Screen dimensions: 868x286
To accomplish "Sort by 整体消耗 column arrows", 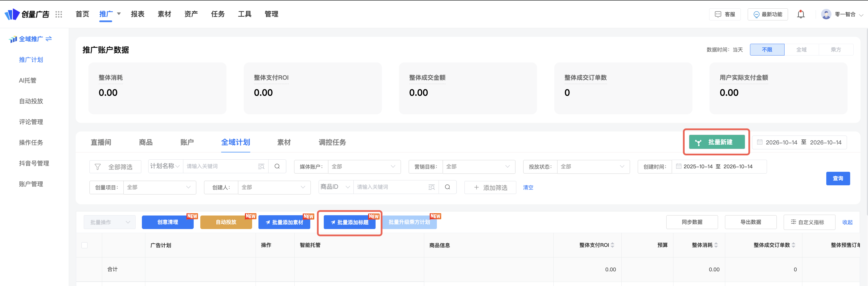I will click(x=716, y=245).
